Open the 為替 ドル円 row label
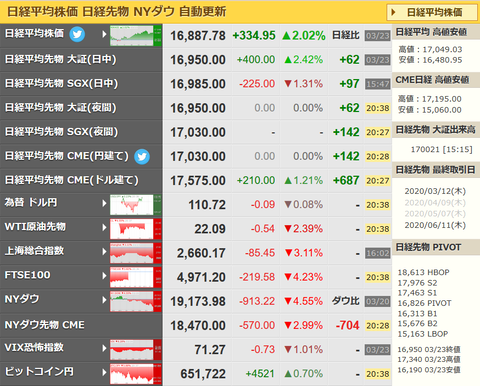This screenshot has width=480, height=386. (31, 202)
